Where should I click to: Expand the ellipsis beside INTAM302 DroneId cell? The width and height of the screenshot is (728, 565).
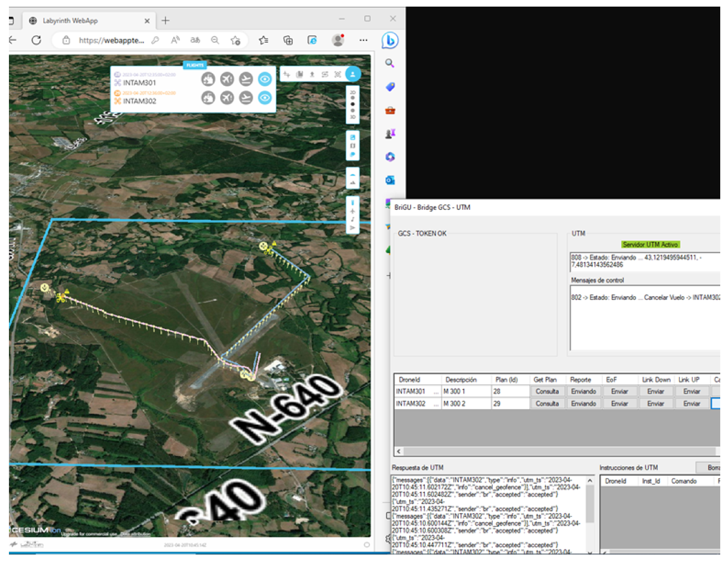436,405
